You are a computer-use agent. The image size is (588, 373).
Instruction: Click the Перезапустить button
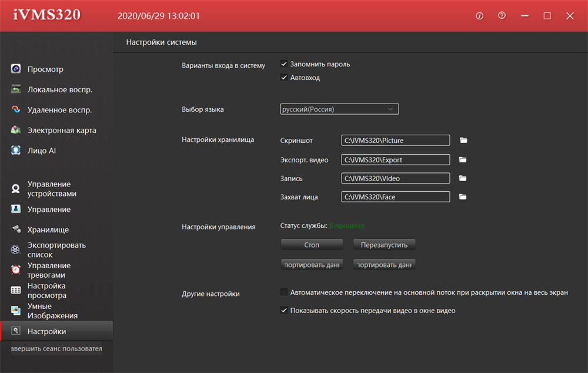coord(384,245)
